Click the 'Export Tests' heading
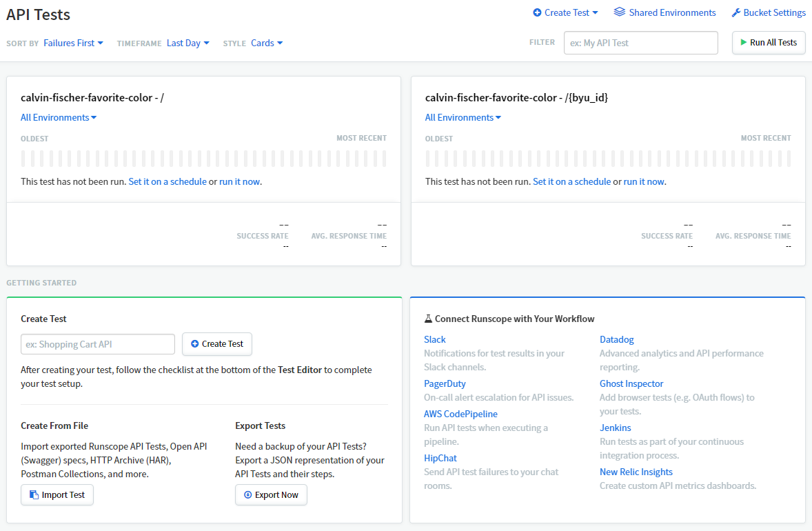The width and height of the screenshot is (812, 531). 260,426
